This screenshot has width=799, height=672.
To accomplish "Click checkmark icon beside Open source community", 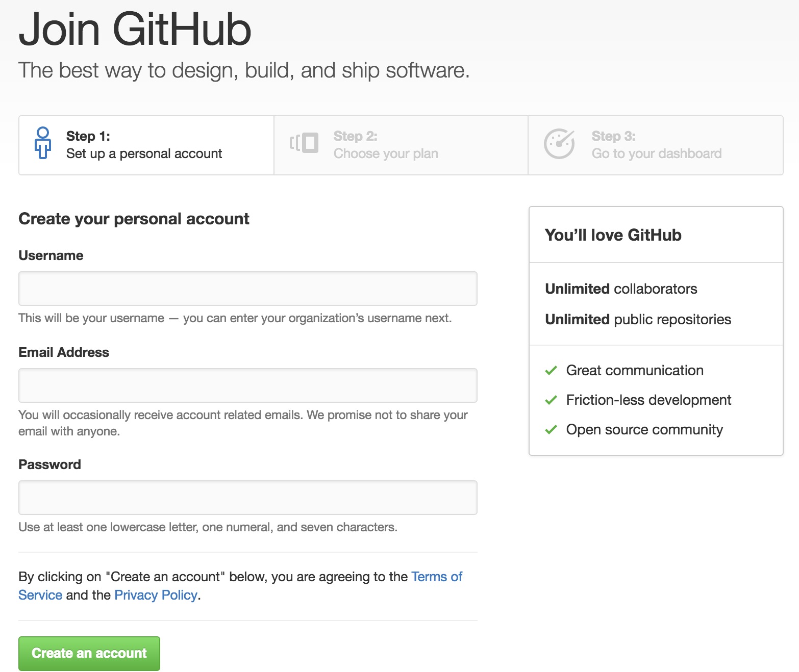I will (551, 430).
